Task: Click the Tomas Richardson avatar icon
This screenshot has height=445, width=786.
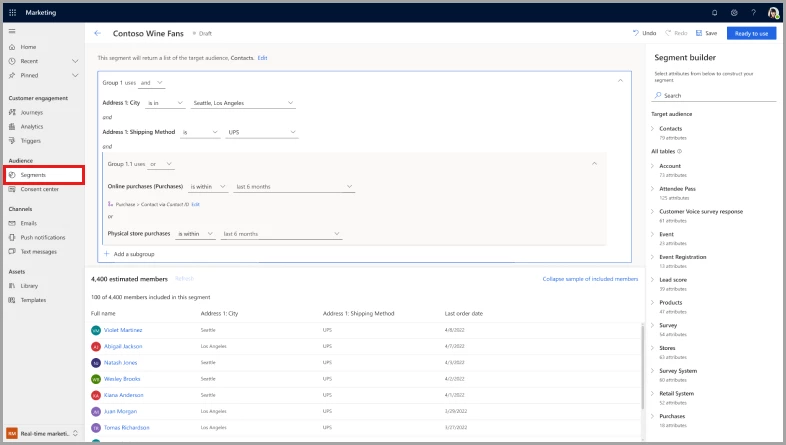Action: [x=96, y=427]
